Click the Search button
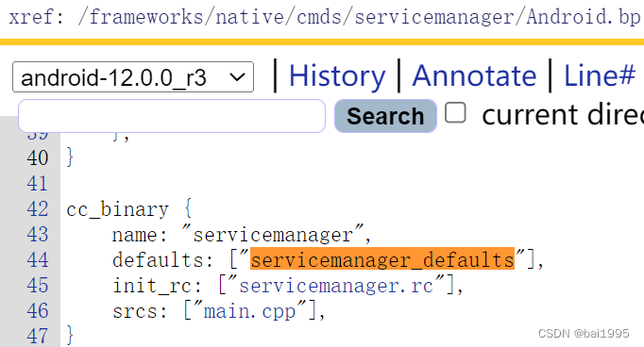The height and width of the screenshot is (347, 644). [x=385, y=116]
